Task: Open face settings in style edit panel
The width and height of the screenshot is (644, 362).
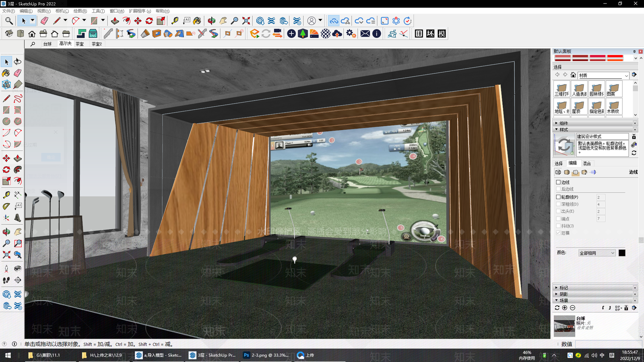Action: tap(567, 172)
